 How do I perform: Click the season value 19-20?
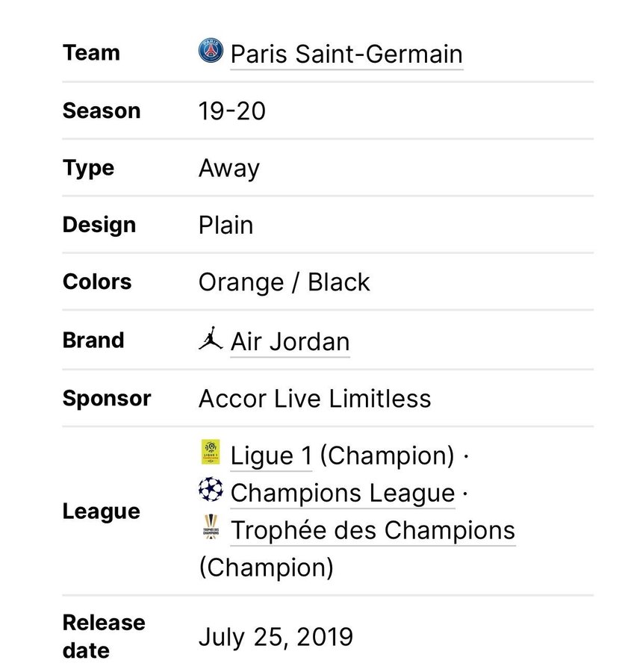click(x=232, y=111)
